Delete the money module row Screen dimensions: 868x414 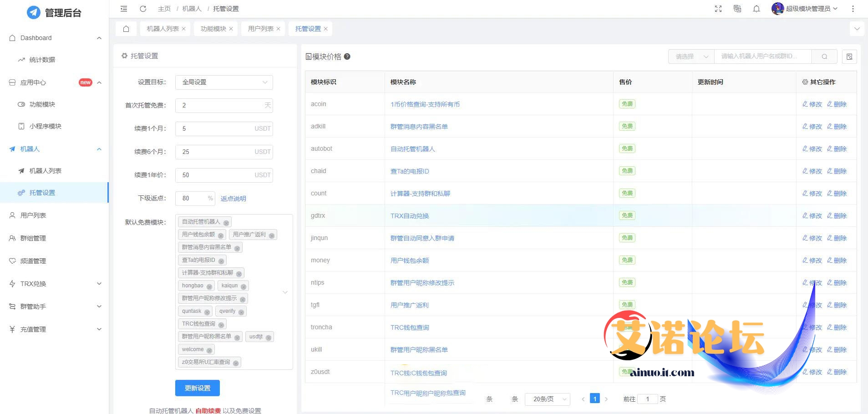click(837, 261)
